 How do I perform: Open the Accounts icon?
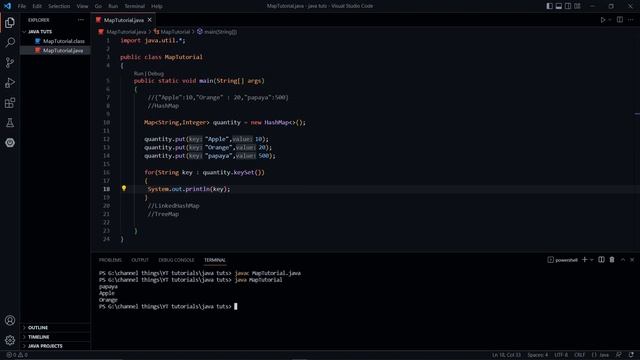pos(10,320)
